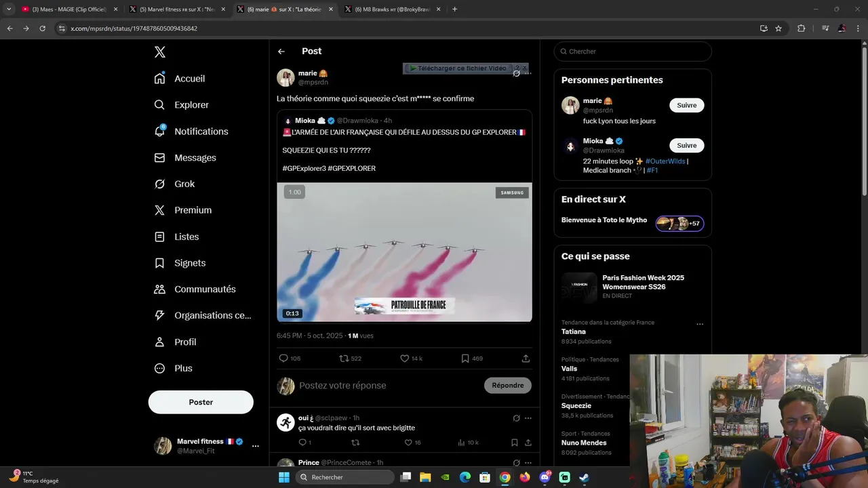Open Premium in sidebar
Screen dimensions: 868x488
(183, 210)
